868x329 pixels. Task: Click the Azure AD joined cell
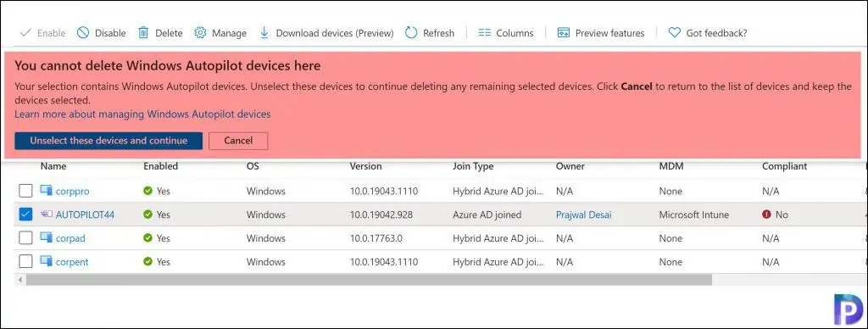pyautogui.click(x=487, y=215)
